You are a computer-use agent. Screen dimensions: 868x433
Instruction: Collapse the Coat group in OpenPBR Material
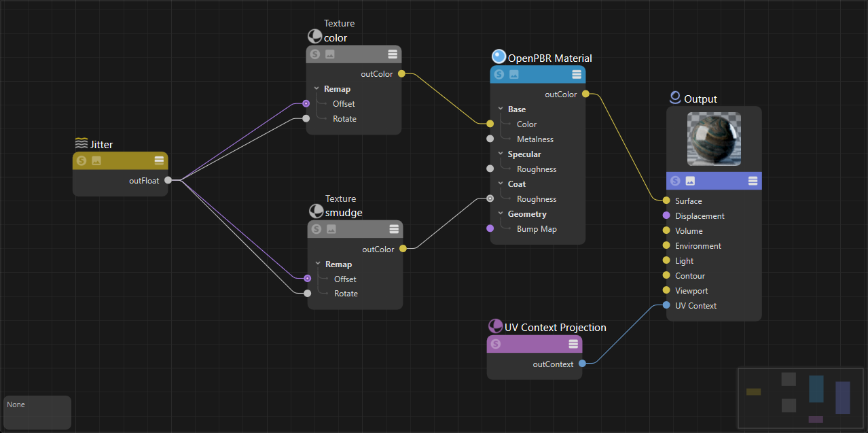click(501, 184)
